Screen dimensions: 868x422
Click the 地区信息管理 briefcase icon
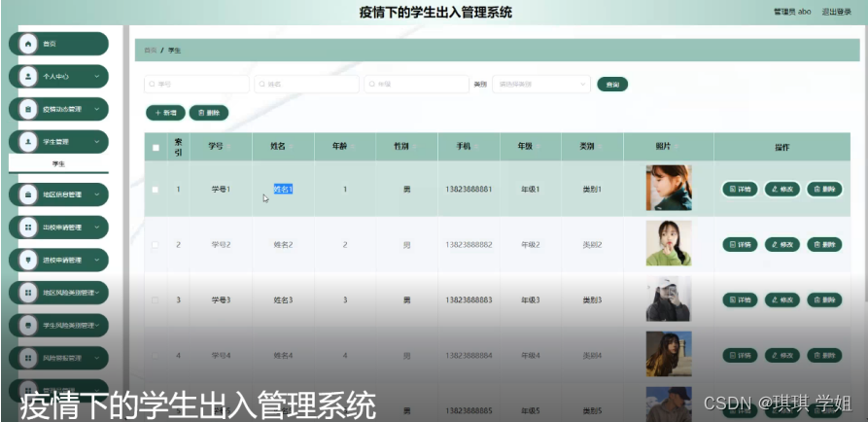tap(28, 194)
